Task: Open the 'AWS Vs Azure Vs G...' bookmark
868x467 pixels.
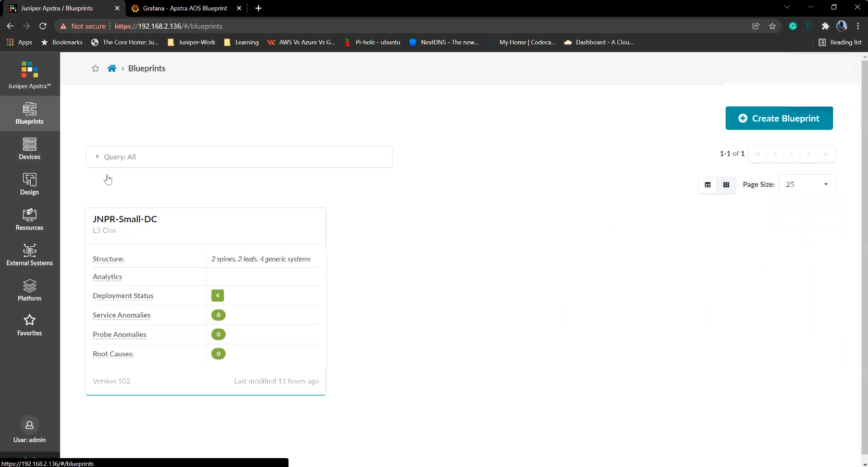Action: tap(301, 42)
